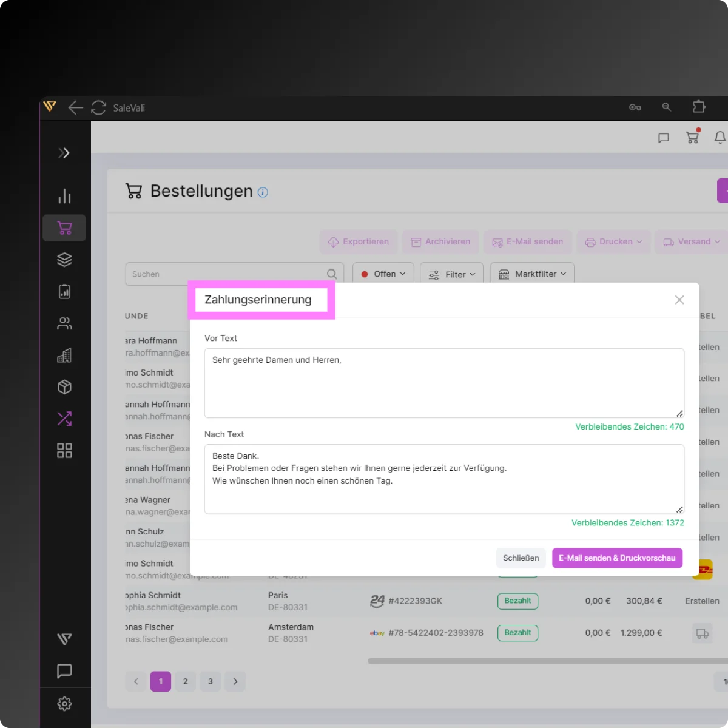The height and width of the screenshot is (728, 728).
Task: Click the notification bell icon
Action: [x=720, y=138]
